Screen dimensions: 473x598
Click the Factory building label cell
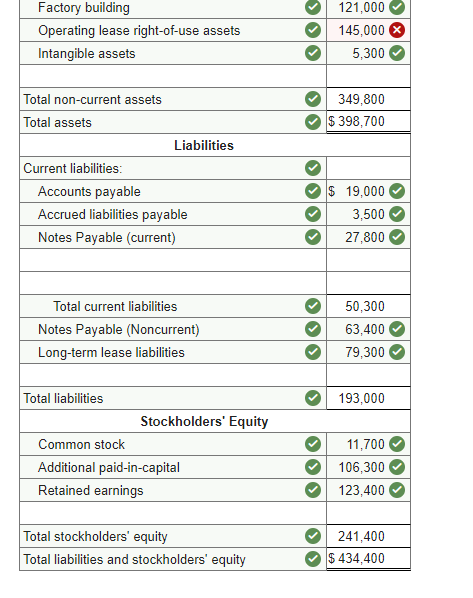[x=173, y=8]
